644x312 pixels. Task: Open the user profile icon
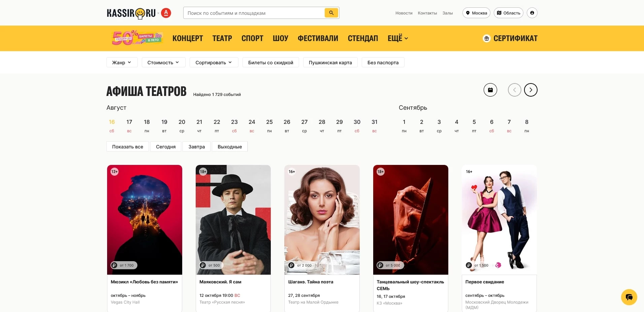532,13
